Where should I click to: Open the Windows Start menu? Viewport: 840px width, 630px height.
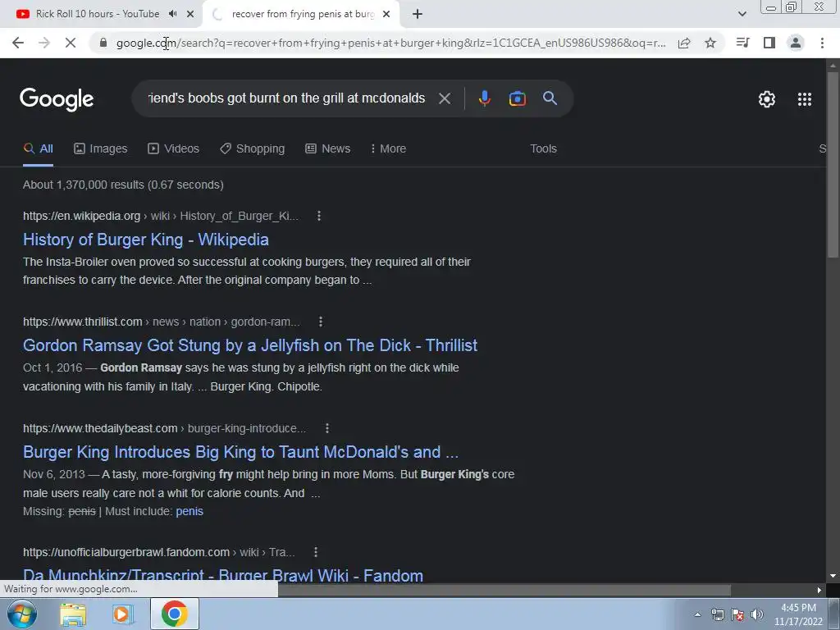click(x=21, y=614)
